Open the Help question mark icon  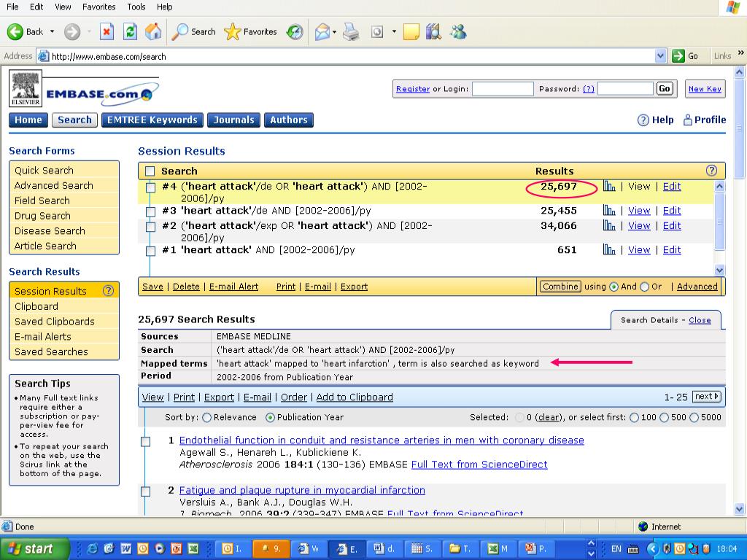(x=643, y=120)
